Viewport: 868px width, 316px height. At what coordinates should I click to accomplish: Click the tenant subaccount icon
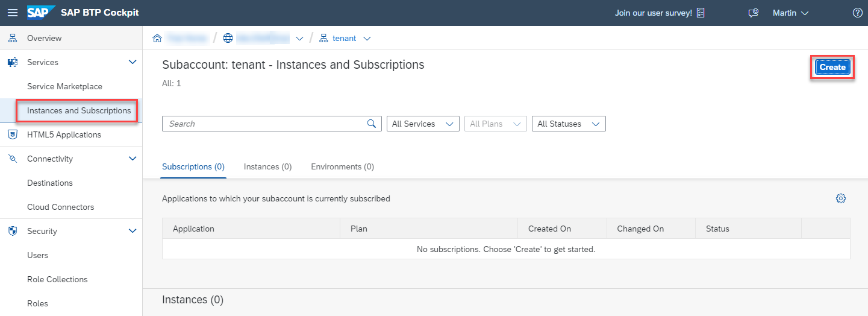[323, 38]
